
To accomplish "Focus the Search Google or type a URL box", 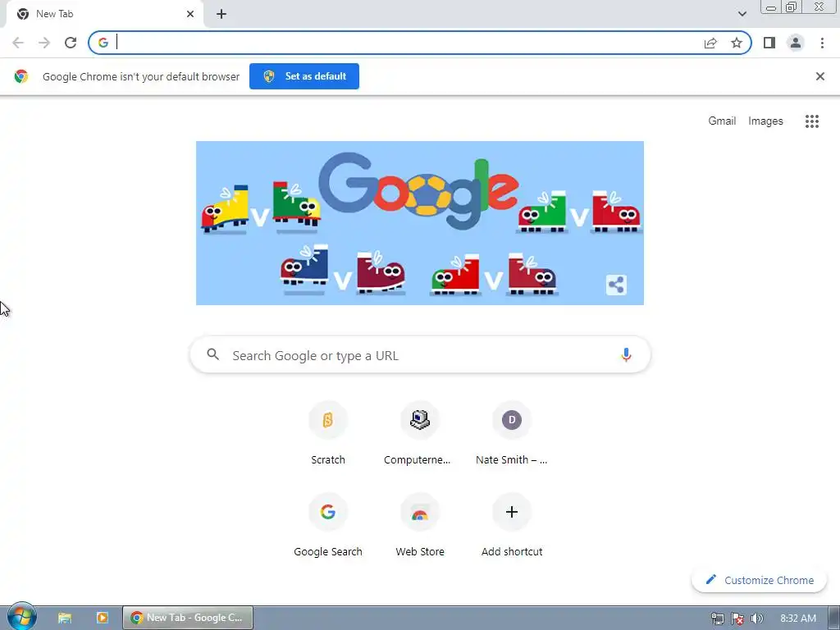I will point(420,354).
